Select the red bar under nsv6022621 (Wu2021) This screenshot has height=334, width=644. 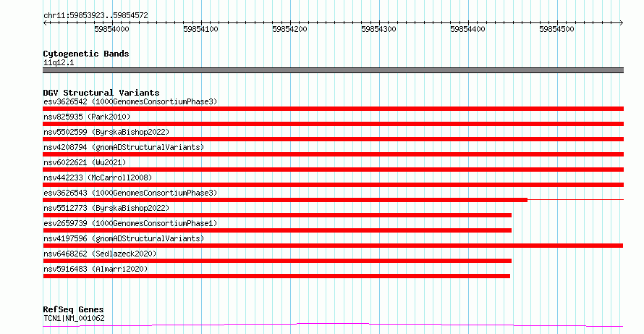point(333,170)
